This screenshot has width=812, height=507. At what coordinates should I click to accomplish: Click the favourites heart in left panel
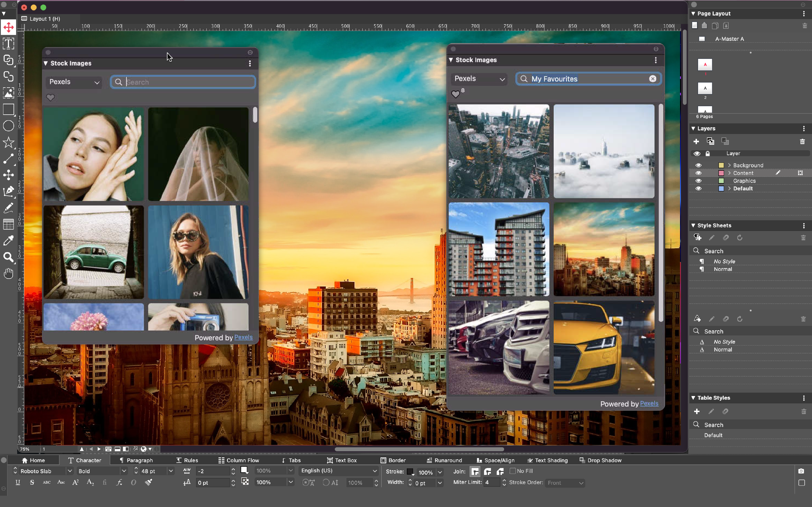coord(50,97)
